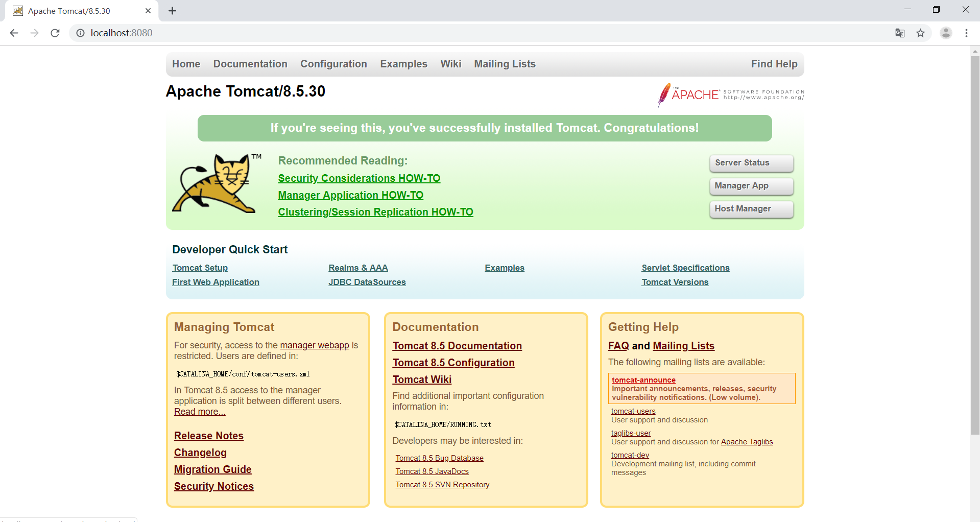The height and width of the screenshot is (522, 980).
Task: Open the translate page icon
Action: (900, 33)
